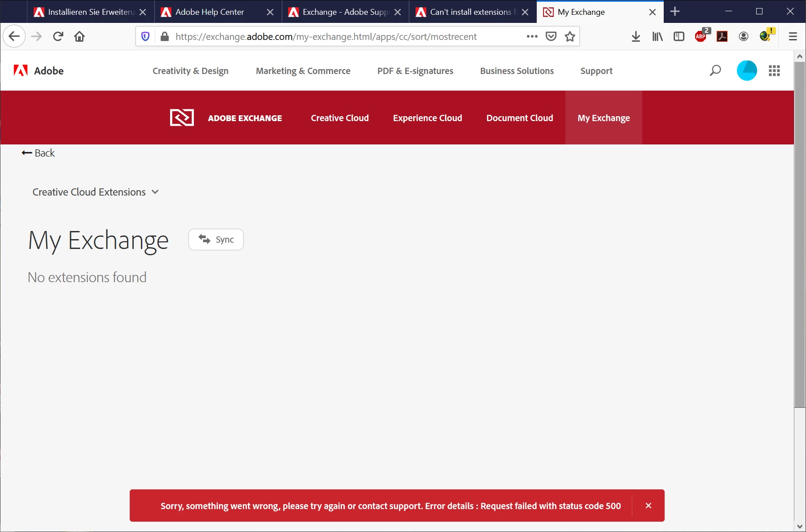Select My Exchange in red navigation
This screenshot has width=806, height=532.
(x=604, y=118)
